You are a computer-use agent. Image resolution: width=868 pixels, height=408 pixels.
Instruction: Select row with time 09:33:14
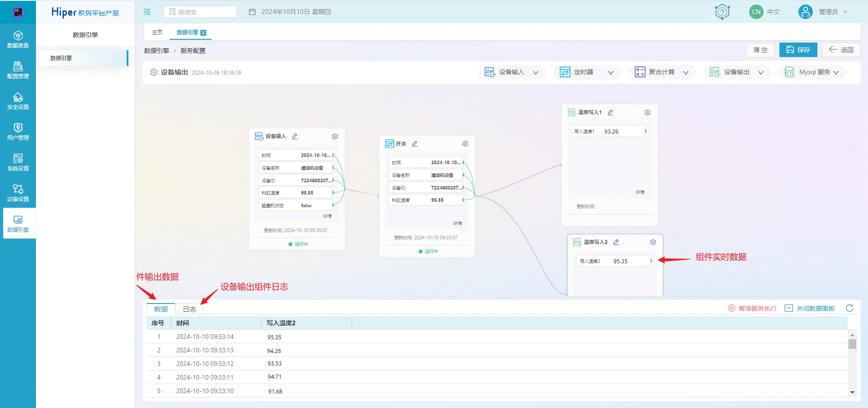[496, 337]
